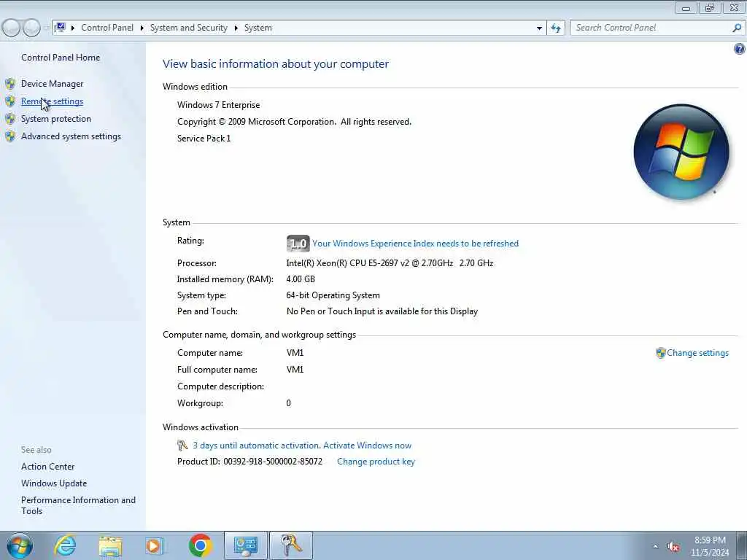Click the Control Panel taskbar button
This screenshot has width=747, height=560.
click(x=246, y=545)
